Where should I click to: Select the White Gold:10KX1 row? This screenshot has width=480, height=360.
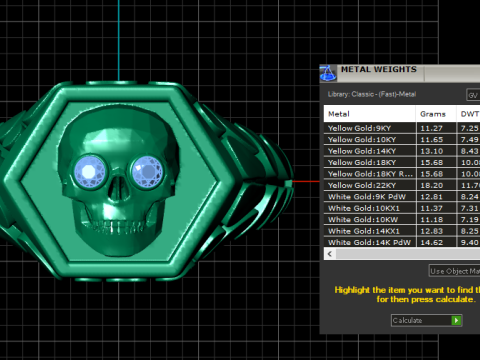[402, 208]
